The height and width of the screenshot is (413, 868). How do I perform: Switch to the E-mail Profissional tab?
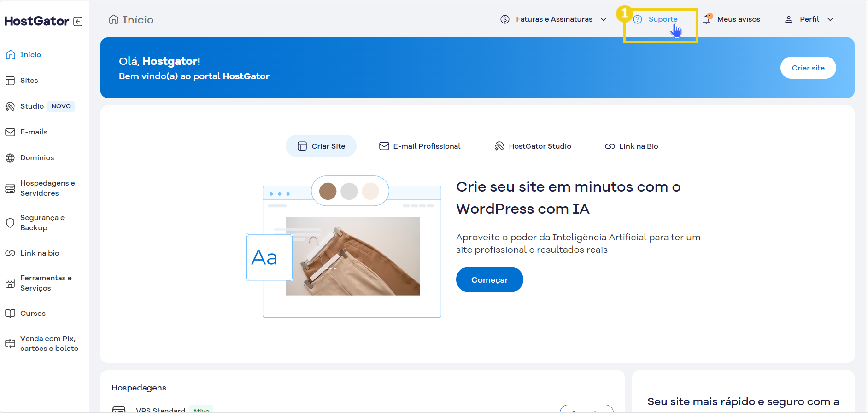coord(420,146)
